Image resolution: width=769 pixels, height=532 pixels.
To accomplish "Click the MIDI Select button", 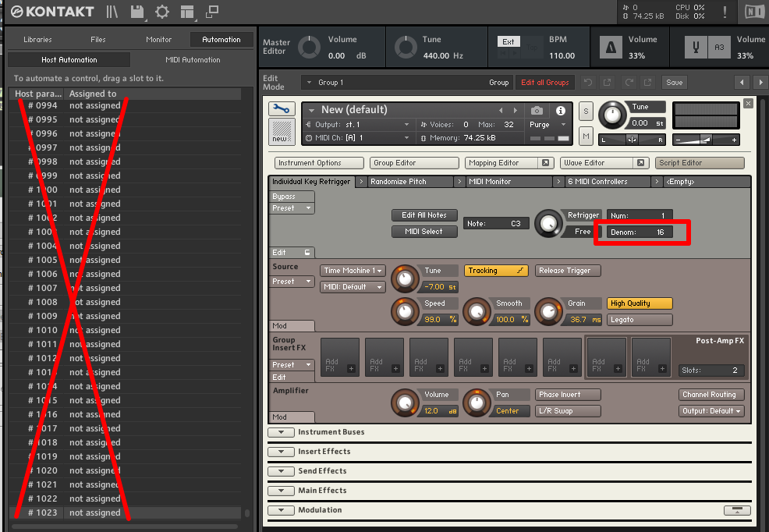I will pyautogui.click(x=424, y=232).
